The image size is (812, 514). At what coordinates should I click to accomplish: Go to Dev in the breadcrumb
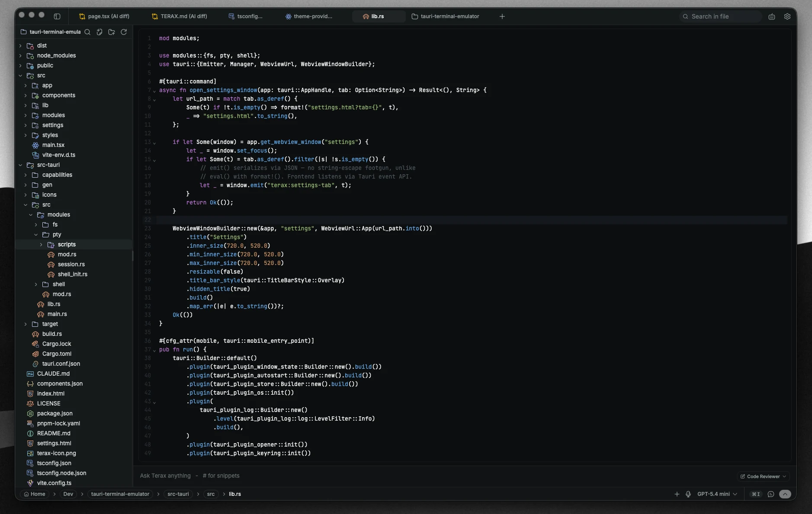click(68, 494)
